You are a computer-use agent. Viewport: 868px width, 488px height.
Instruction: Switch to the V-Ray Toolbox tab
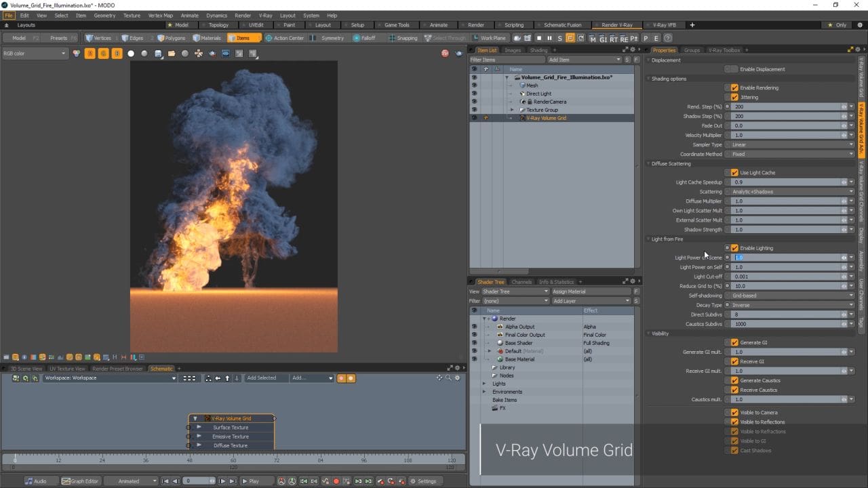(x=724, y=50)
